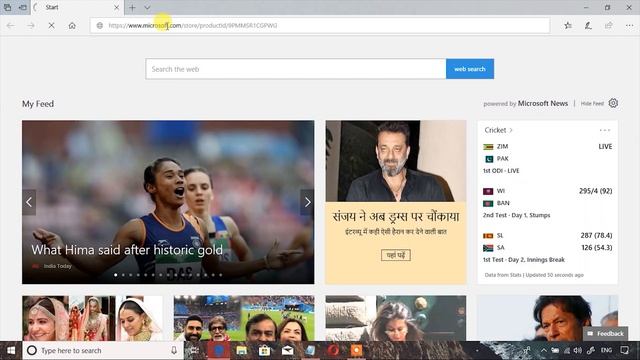Open orange app in taskbar
The height and width of the screenshot is (360, 640).
[356, 351]
